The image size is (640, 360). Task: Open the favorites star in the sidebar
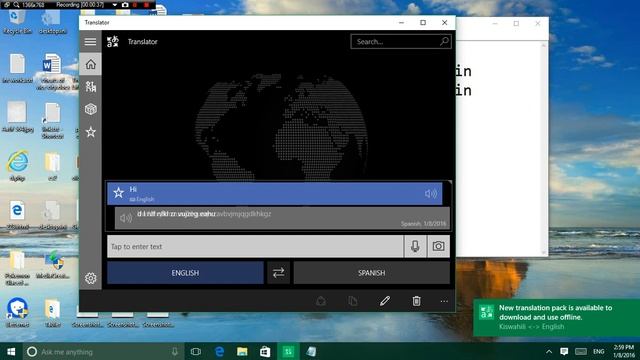click(90, 132)
